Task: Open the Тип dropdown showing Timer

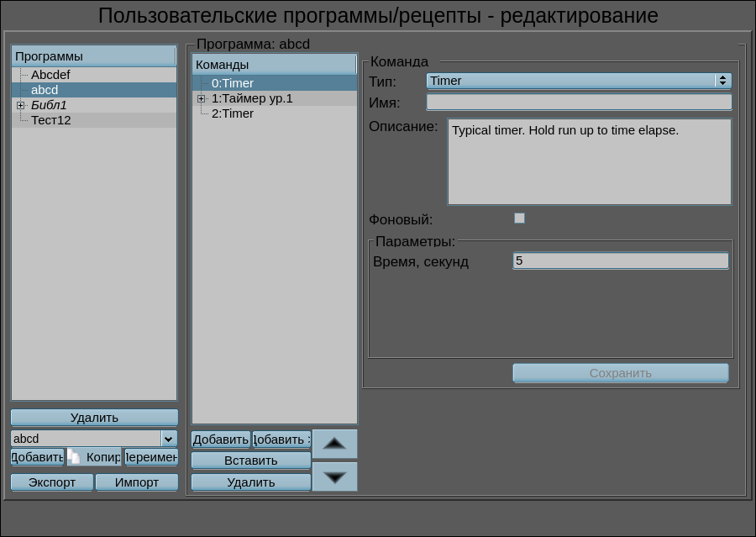Action: coord(579,81)
